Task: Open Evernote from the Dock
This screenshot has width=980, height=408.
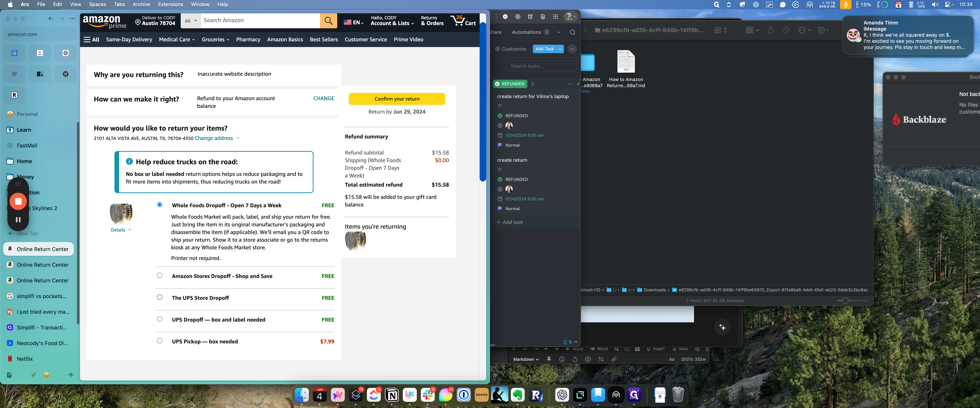Action: [517, 395]
